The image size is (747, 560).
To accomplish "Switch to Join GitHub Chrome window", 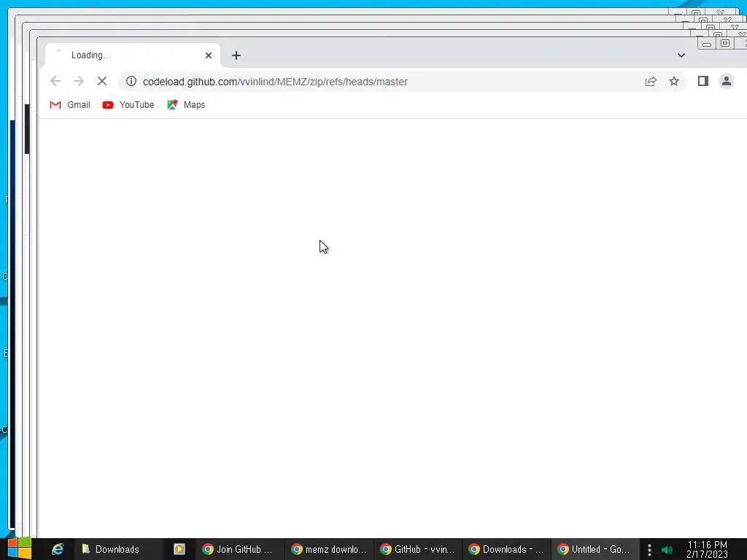I will 239,549.
